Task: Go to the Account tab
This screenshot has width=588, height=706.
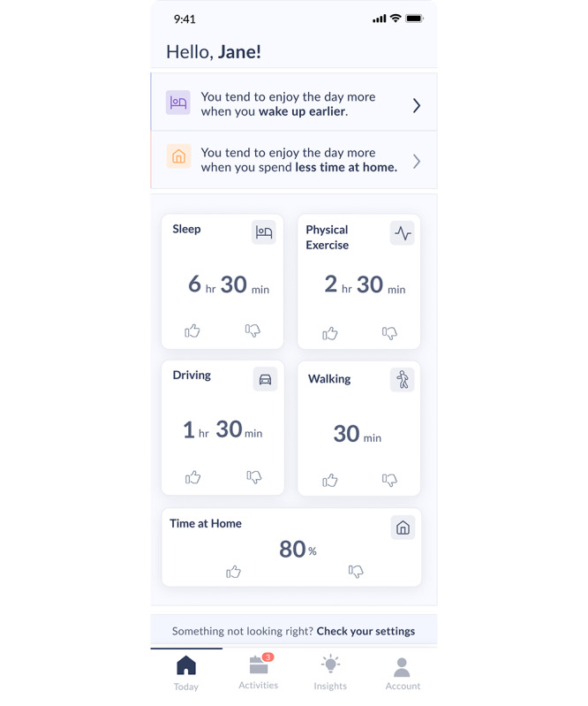Action: click(x=402, y=672)
